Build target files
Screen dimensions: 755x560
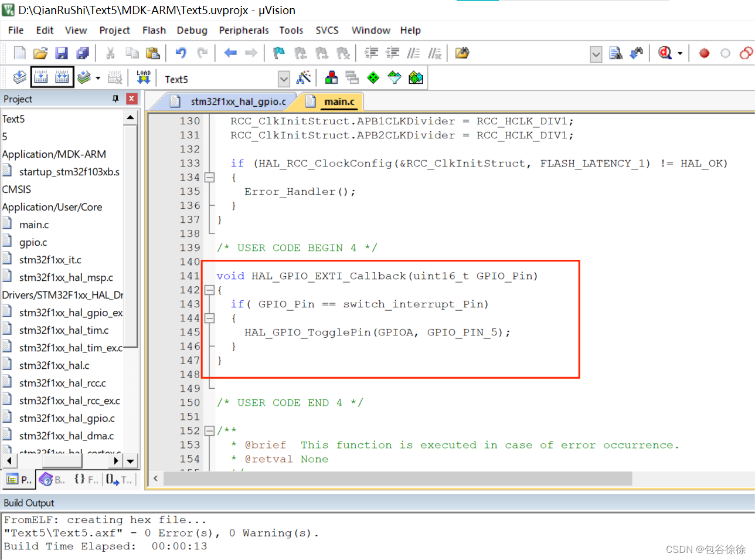[41, 77]
